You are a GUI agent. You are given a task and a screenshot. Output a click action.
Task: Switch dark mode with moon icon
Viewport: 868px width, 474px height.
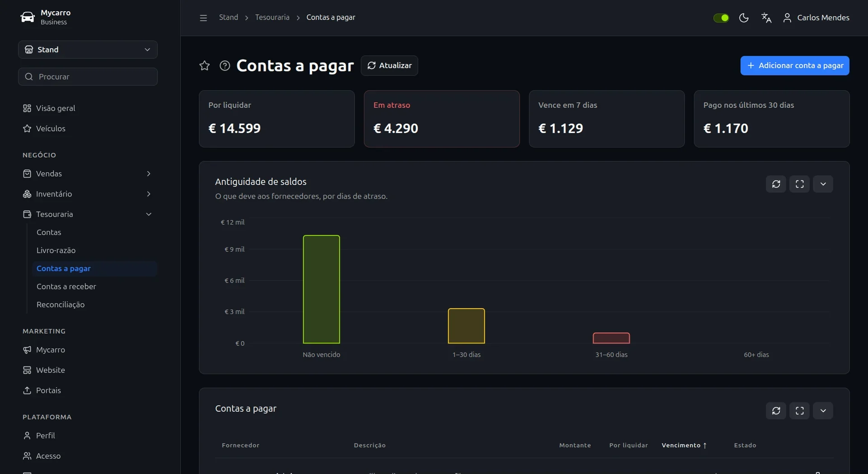point(744,18)
